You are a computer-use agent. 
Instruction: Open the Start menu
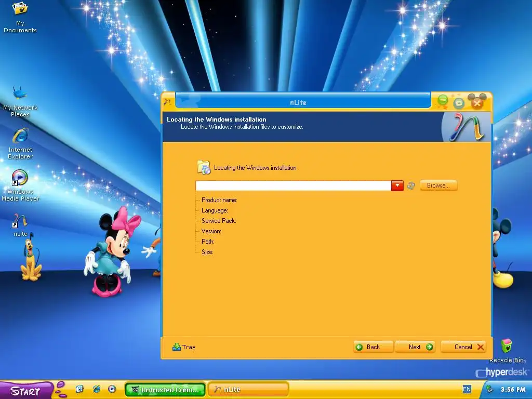coord(25,391)
